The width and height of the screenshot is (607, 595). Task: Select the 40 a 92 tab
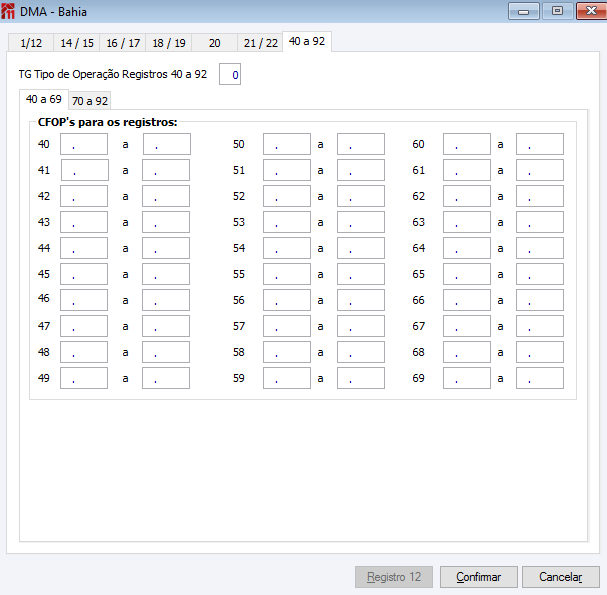307,41
